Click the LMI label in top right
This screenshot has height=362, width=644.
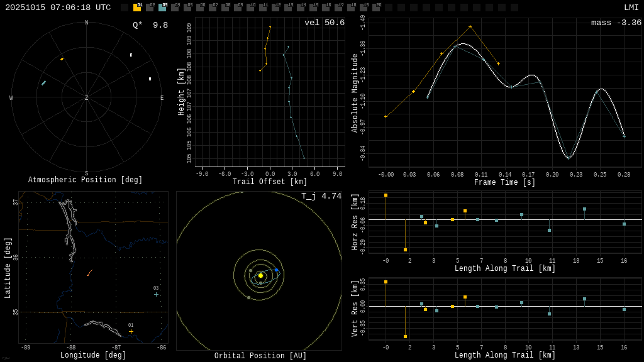point(631,8)
